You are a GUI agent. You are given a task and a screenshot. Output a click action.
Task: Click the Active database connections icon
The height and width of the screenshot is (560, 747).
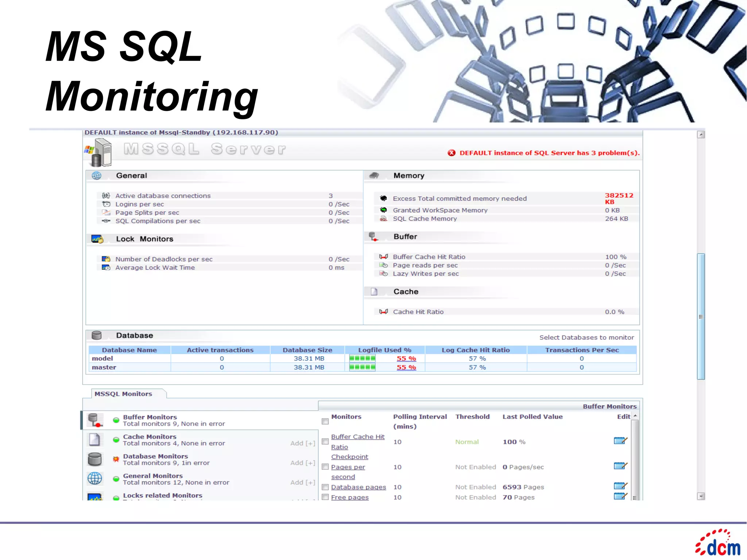point(106,196)
